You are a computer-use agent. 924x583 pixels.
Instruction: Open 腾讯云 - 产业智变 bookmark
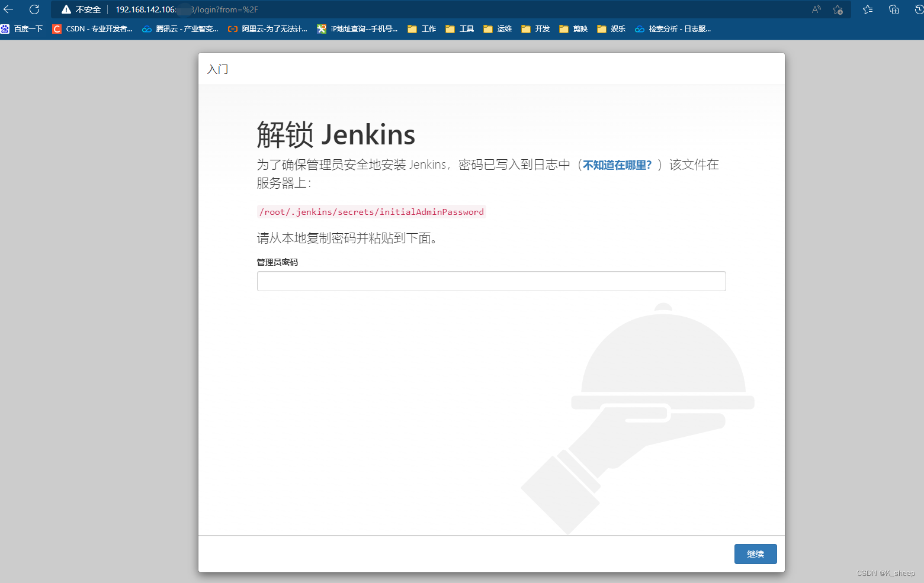180,29
